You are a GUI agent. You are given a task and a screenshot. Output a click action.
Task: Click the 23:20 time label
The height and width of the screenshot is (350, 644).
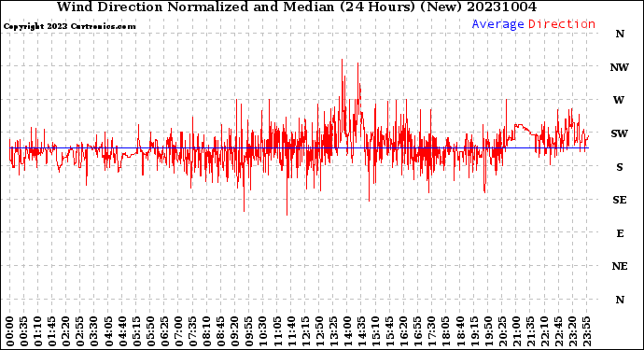coord(572,332)
